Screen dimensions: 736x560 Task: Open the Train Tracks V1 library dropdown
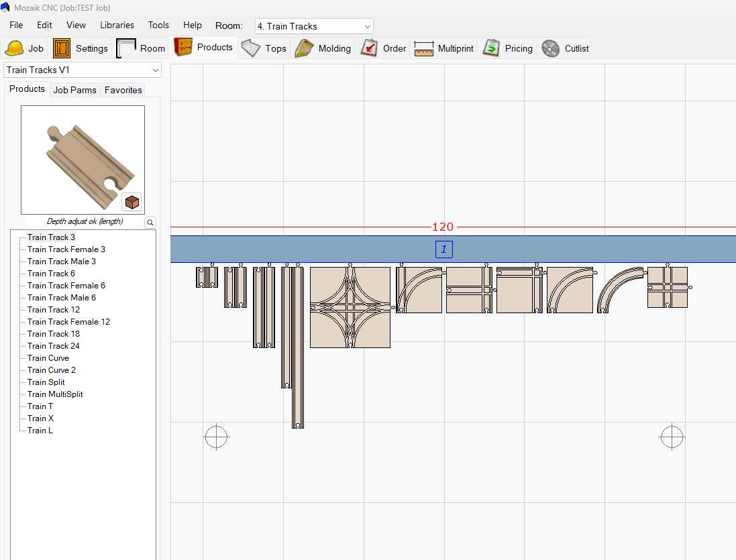(156, 70)
